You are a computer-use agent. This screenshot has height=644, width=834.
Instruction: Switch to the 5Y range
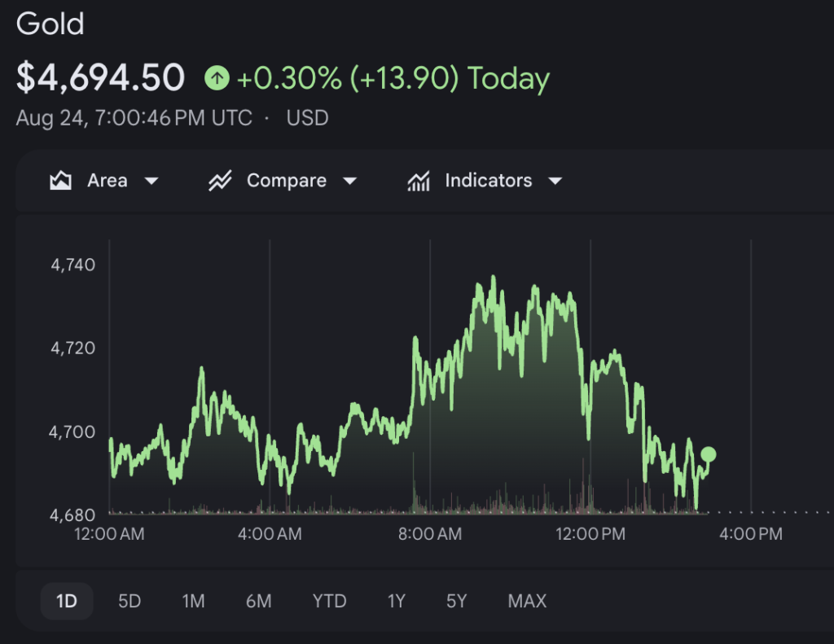(456, 602)
